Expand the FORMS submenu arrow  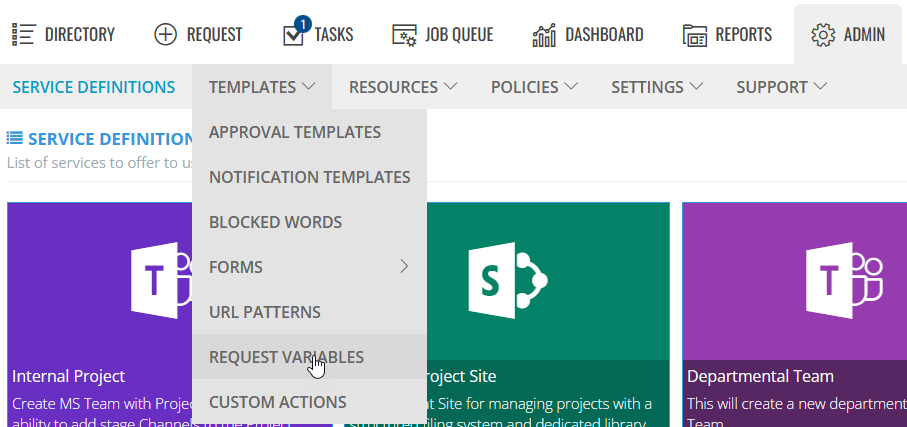point(404,267)
